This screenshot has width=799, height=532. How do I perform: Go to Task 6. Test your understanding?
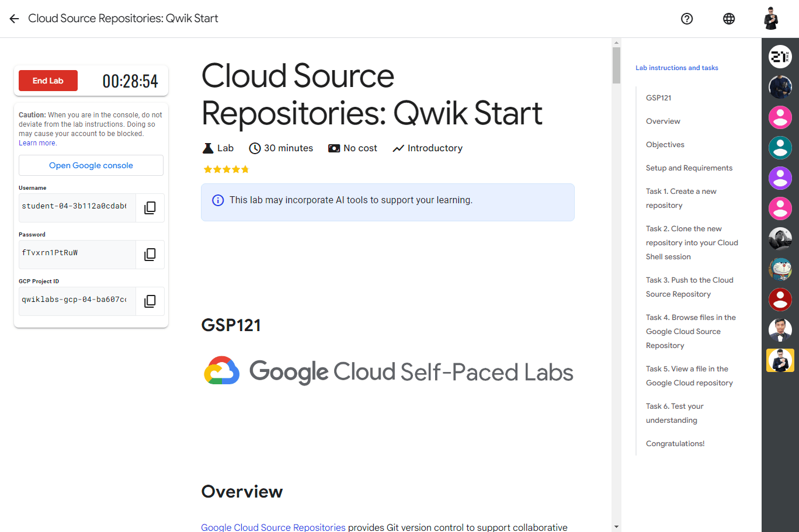(x=675, y=413)
